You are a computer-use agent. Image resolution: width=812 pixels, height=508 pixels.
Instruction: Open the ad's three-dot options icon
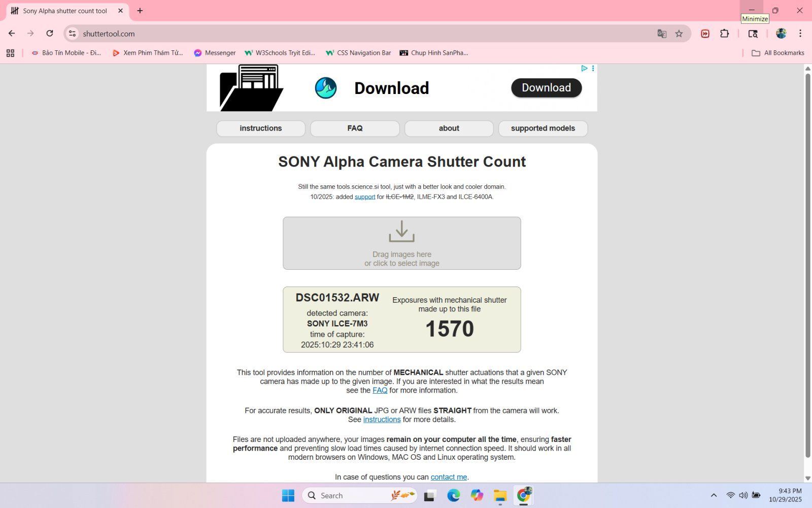pos(593,68)
